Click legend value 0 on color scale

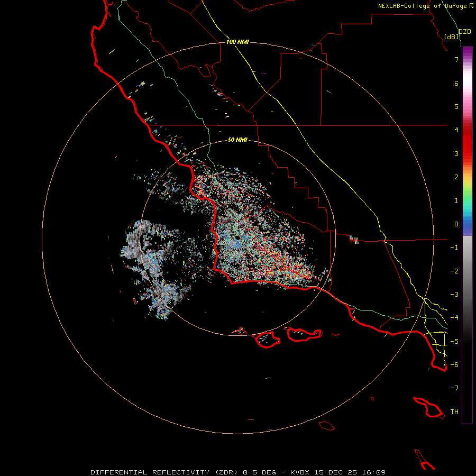point(456,224)
